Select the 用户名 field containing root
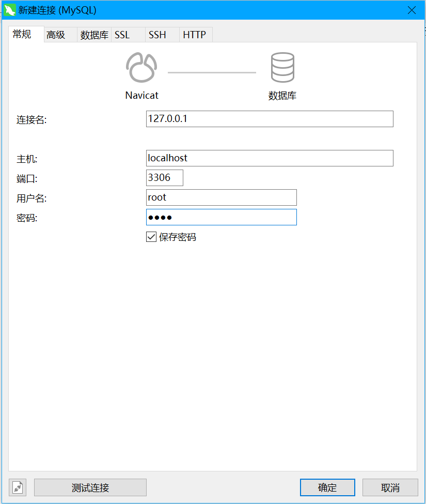This screenshot has height=504, width=426. pos(222,197)
